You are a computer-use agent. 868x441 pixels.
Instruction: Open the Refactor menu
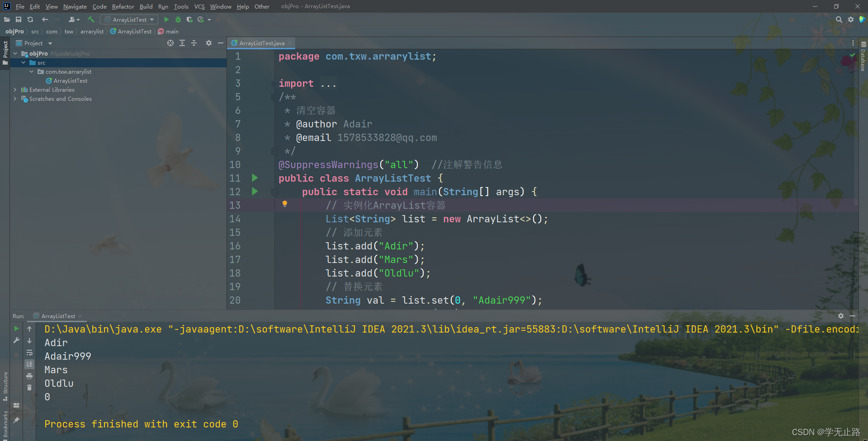click(x=123, y=6)
